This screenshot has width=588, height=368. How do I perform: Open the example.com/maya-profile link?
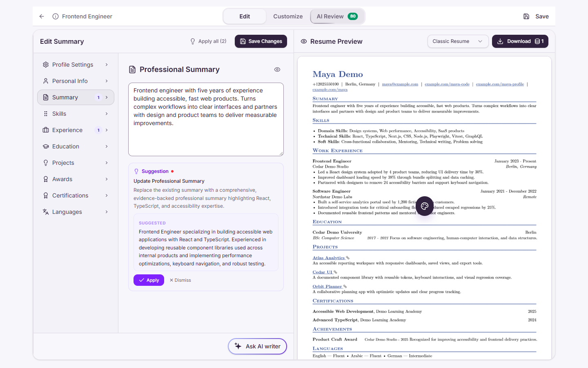pyautogui.click(x=500, y=84)
